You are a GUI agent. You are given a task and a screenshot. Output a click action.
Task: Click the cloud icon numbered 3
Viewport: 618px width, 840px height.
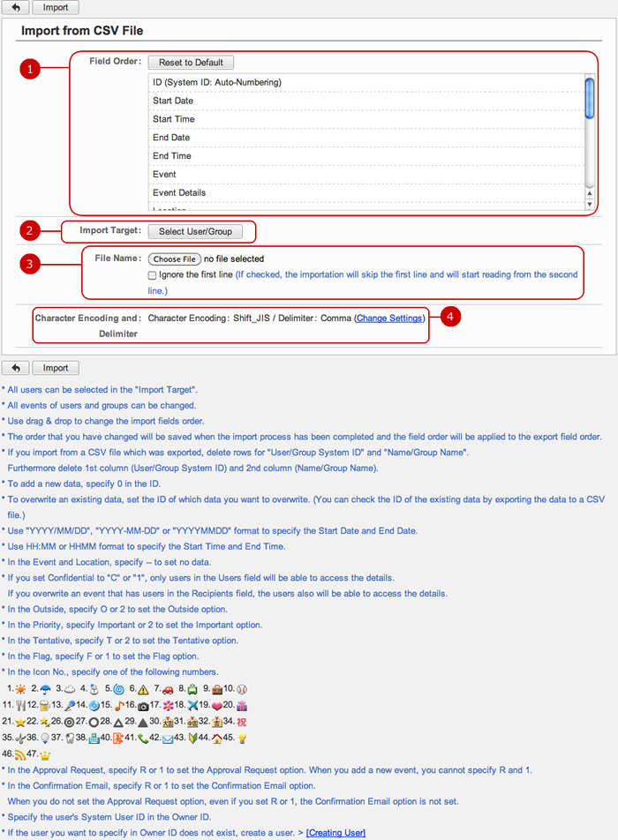point(70,689)
